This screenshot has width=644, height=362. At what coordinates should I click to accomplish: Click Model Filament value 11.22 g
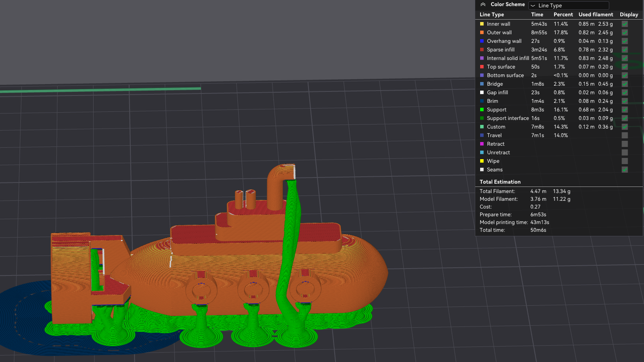[x=561, y=199]
